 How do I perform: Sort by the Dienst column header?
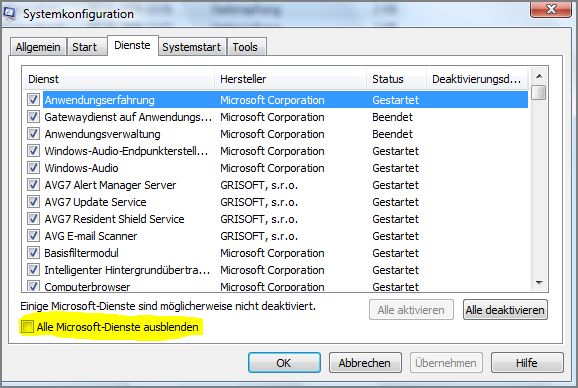(x=119, y=79)
